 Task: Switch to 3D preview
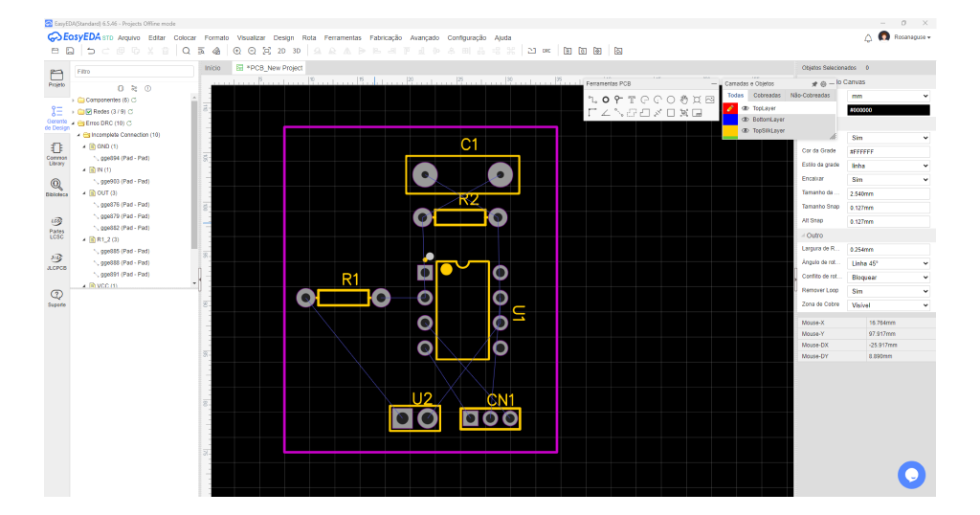[x=297, y=51]
